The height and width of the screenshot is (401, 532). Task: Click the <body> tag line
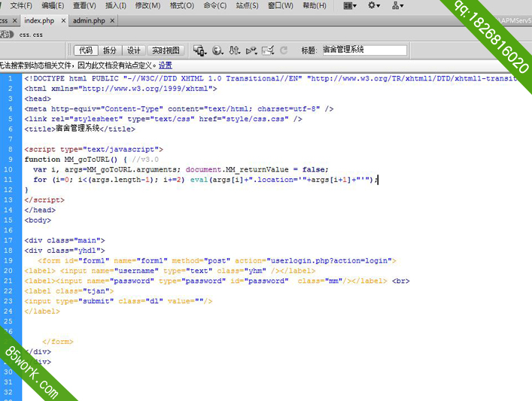pyautogui.click(x=38, y=220)
